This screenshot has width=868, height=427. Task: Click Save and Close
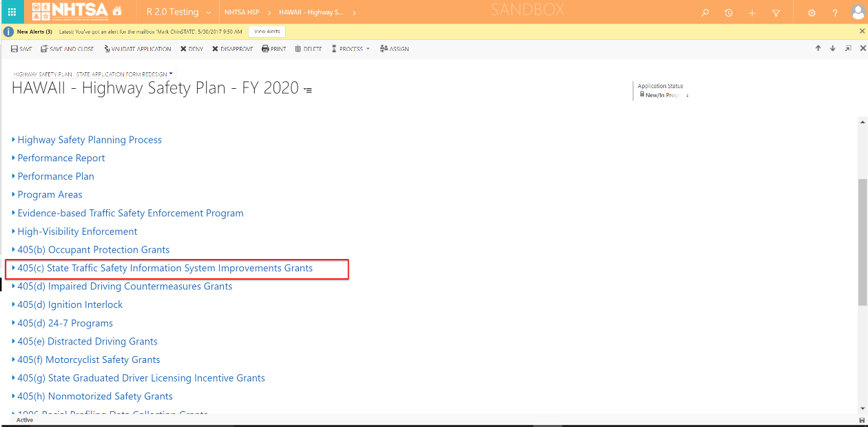(67, 49)
